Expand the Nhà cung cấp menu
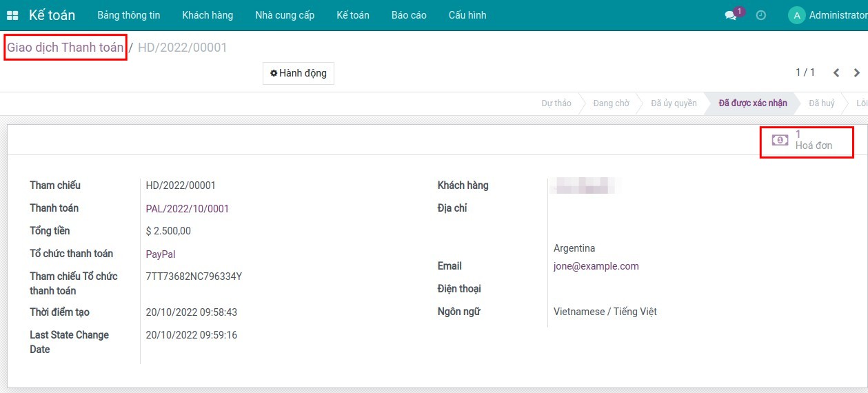 pyautogui.click(x=285, y=15)
